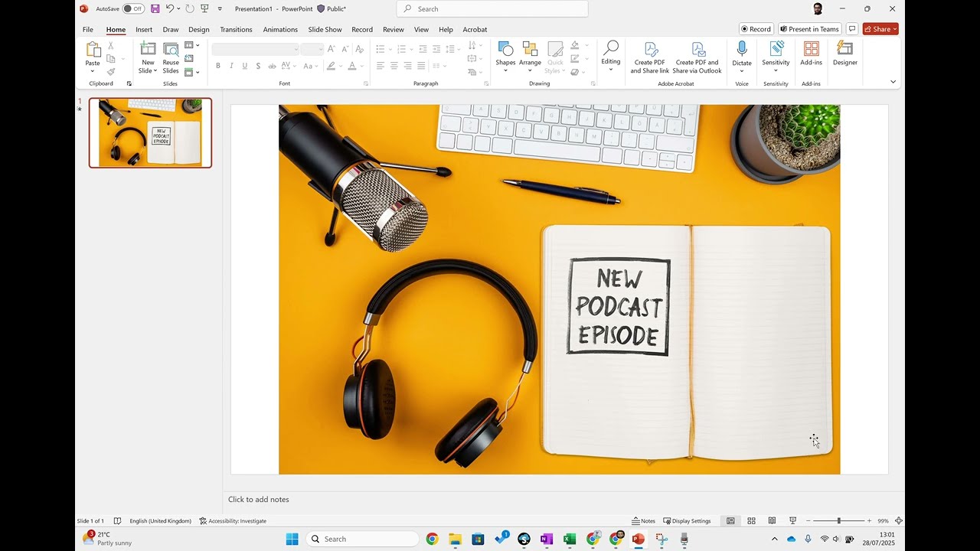Click the Undo arrow icon
This screenshot has height=551, width=980.
tap(171, 8)
